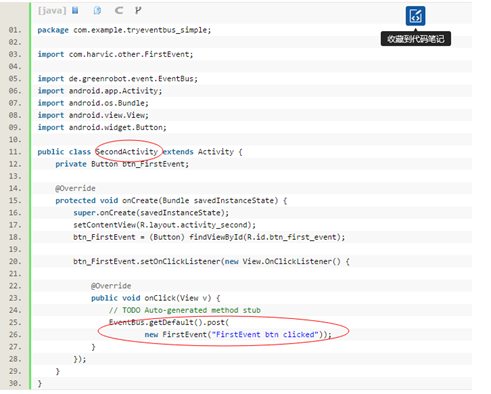
Task: Click the line "setContentView(R.layout.activity_second);"
Action: coord(165,225)
